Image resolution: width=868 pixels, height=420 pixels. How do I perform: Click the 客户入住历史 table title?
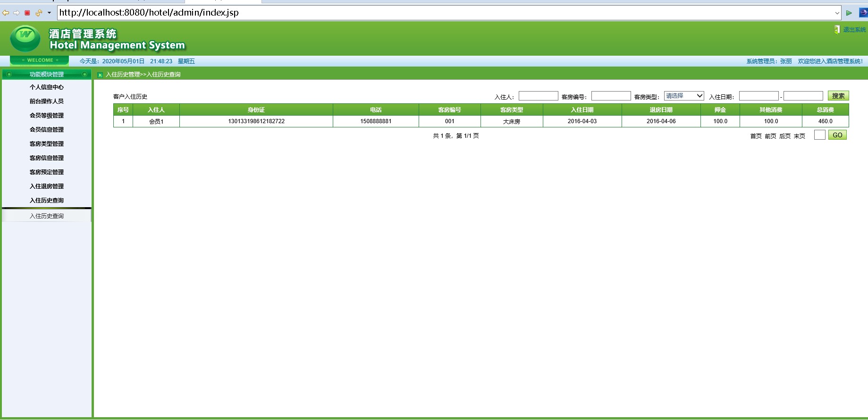(x=130, y=97)
